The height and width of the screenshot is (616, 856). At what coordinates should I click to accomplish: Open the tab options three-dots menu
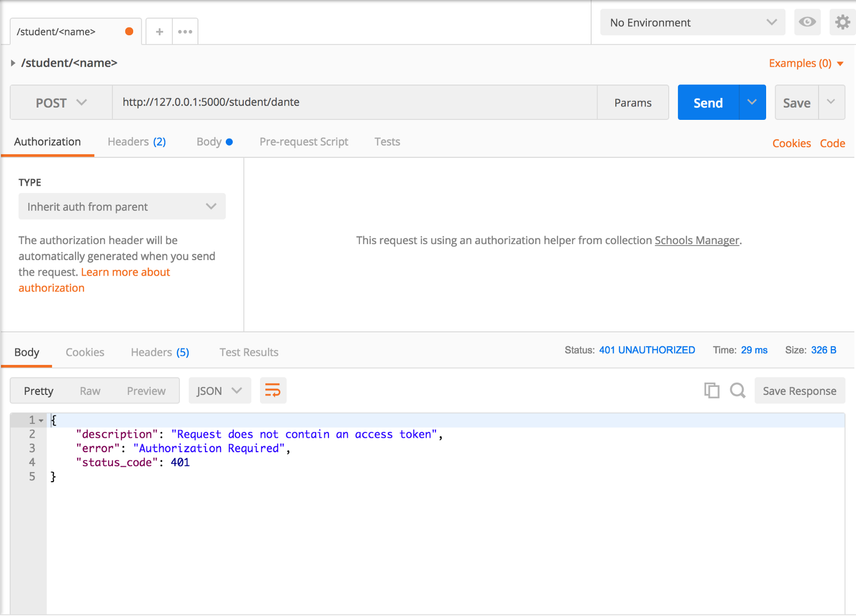[x=185, y=32]
